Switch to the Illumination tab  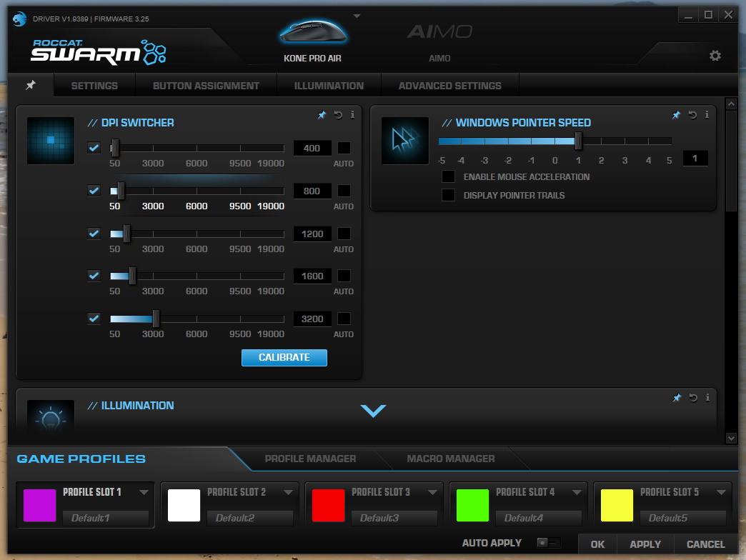pos(329,86)
